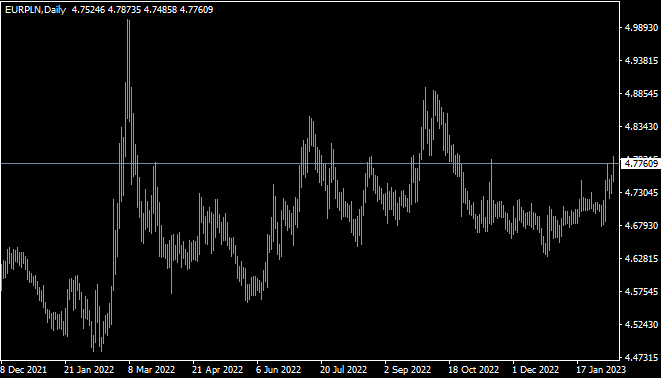Click the 4.93815 price axis label

tap(641, 61)
